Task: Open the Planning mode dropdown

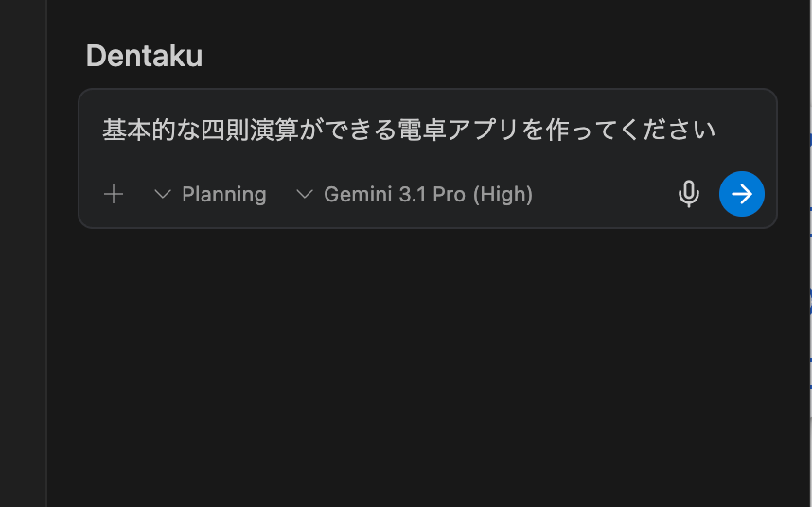Action: click(211, 194)
